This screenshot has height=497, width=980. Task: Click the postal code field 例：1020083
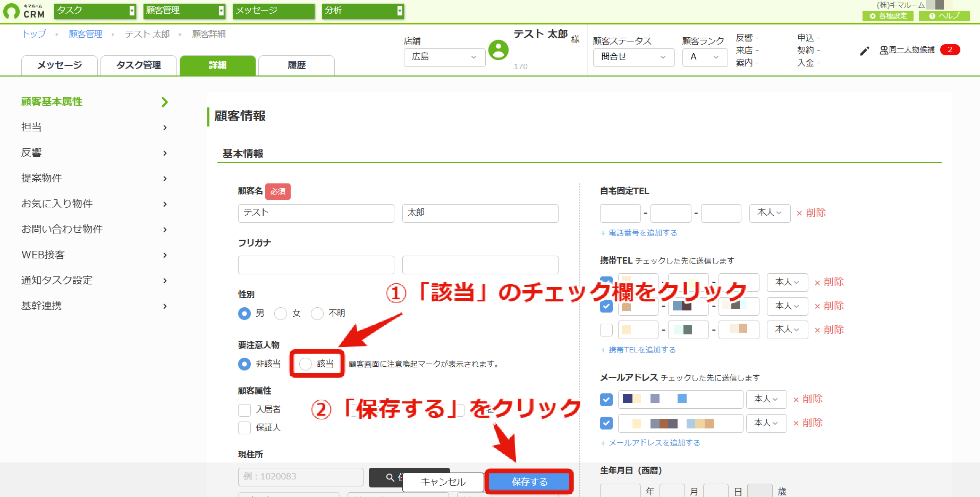click(x=301, y=477)
